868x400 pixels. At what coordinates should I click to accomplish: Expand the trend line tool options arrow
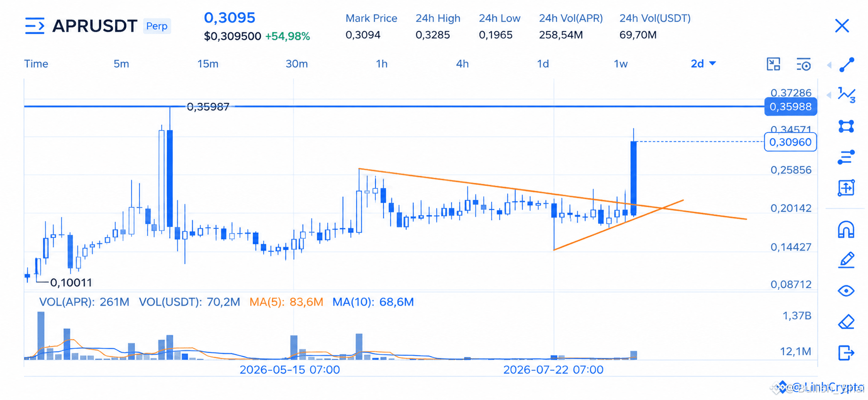(x=829, y=65)
